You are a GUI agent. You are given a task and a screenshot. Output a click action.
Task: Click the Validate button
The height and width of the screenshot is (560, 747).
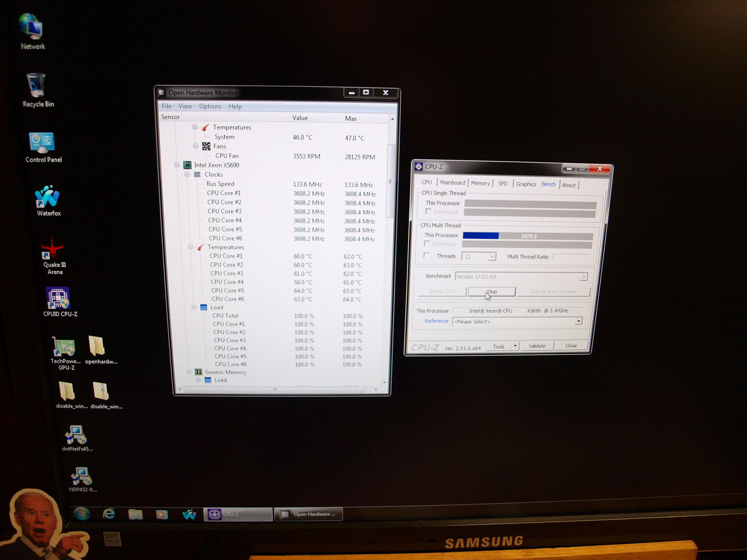click(x=537, y=346)
